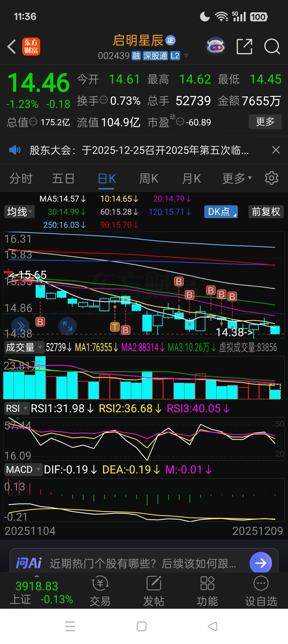Tap the 20251104 start date label
Viewport: 288px width, 644px height.
[x=30, y=531]
